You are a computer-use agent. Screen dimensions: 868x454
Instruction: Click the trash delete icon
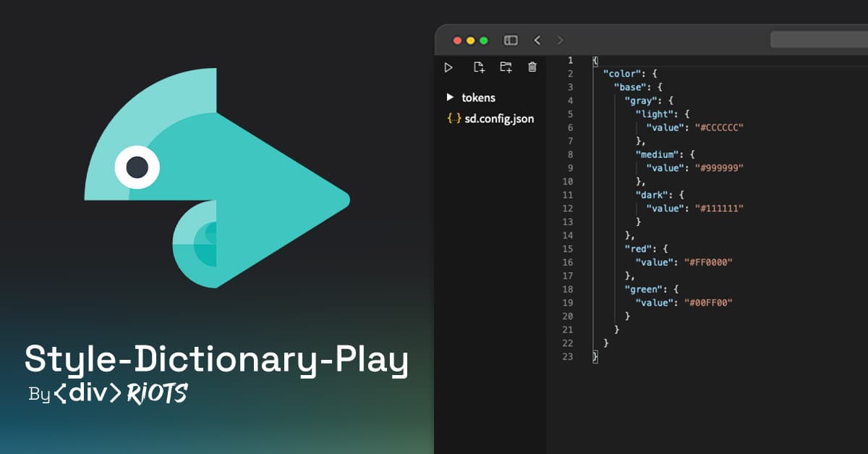[x=532, y=67]
